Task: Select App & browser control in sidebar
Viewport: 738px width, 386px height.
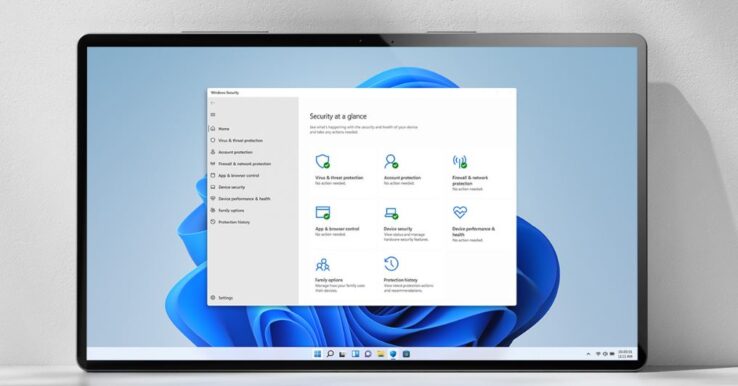Action: tap(234, 176)
